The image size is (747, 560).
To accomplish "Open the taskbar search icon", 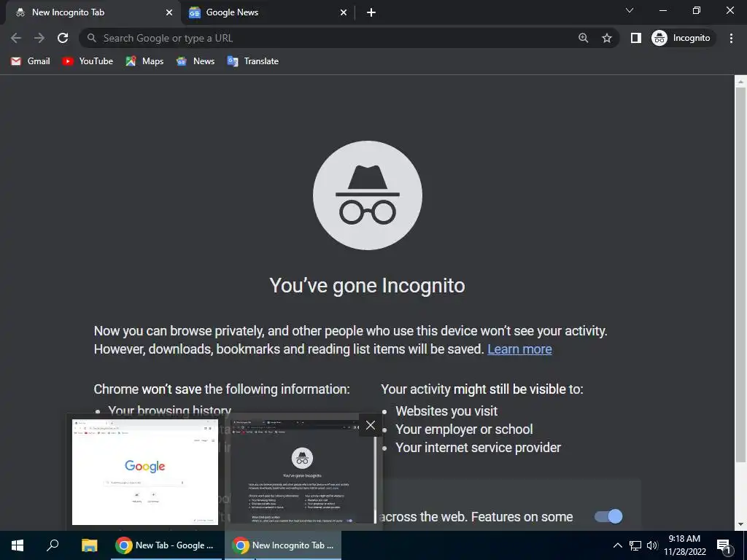I will (53, 545).
